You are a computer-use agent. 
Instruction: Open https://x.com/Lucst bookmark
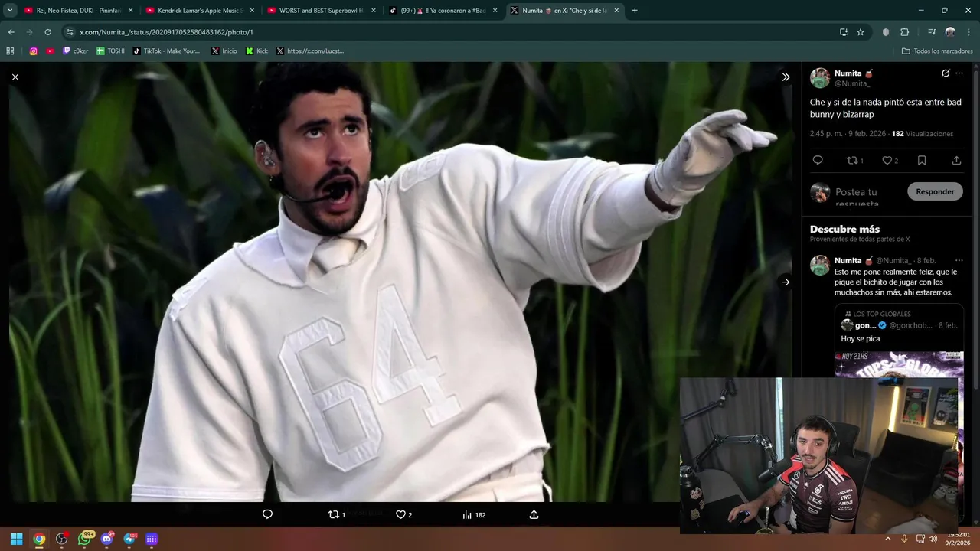(x=310, y=51)
